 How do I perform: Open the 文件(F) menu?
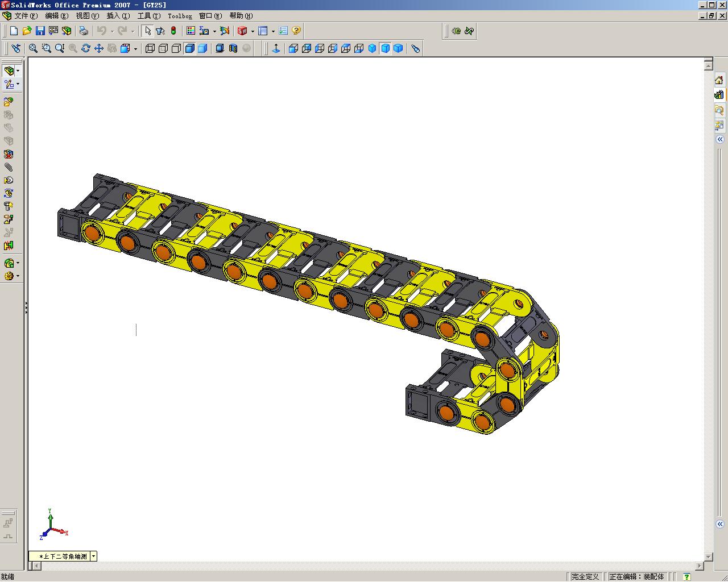coord(26,16)
